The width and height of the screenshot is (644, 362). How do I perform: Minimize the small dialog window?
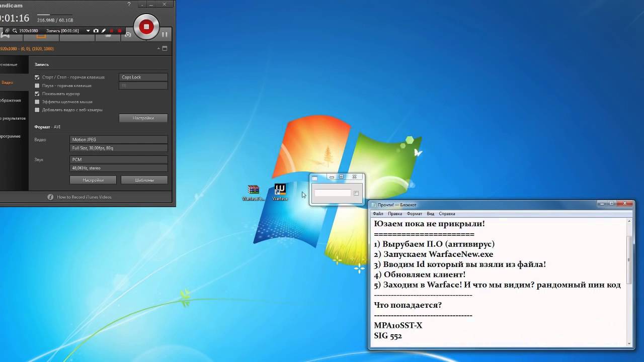pos(332,177)
